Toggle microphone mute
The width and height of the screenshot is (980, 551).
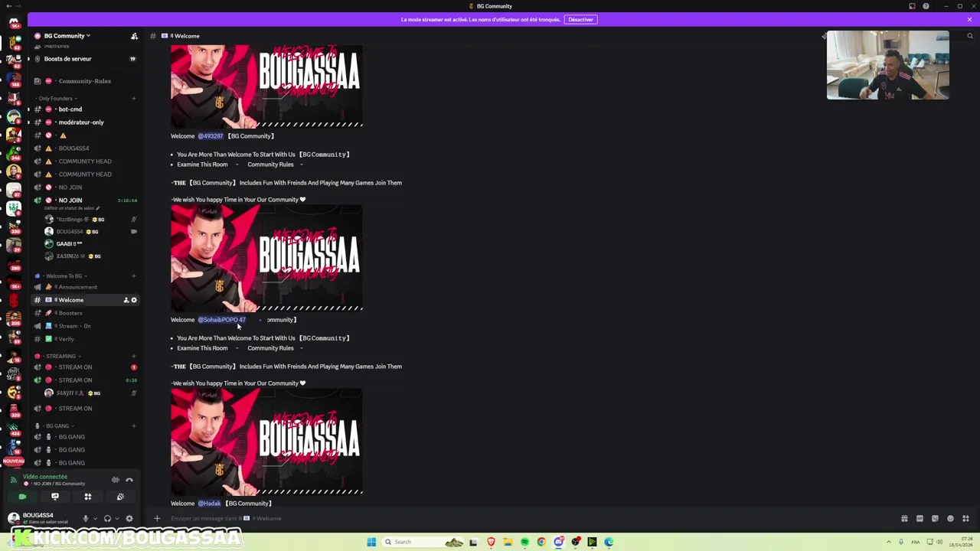coord(85,518)
